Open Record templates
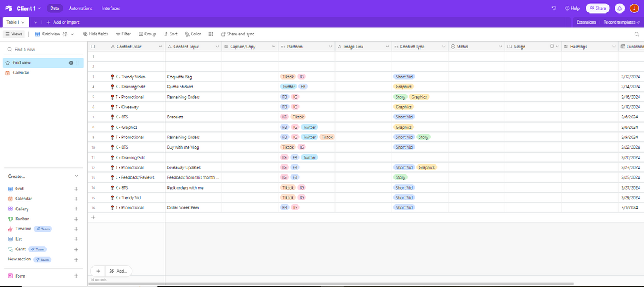Viewport: 644px width, 287px height. click(622, 22)
